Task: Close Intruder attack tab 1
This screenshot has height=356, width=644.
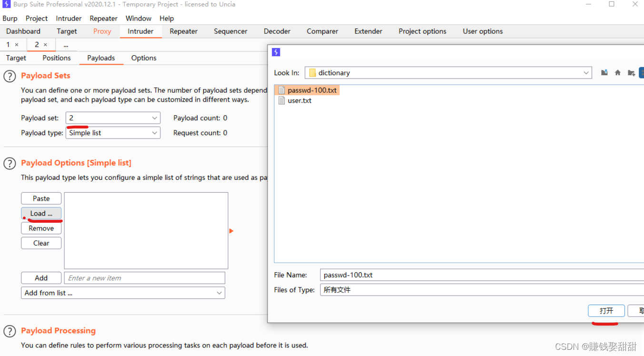Action: point(16,45)
